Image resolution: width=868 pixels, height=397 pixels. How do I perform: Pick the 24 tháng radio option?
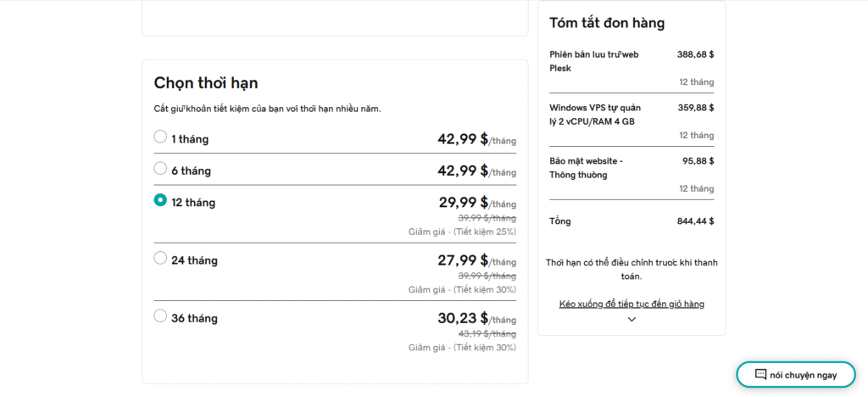tap(160, 258)
